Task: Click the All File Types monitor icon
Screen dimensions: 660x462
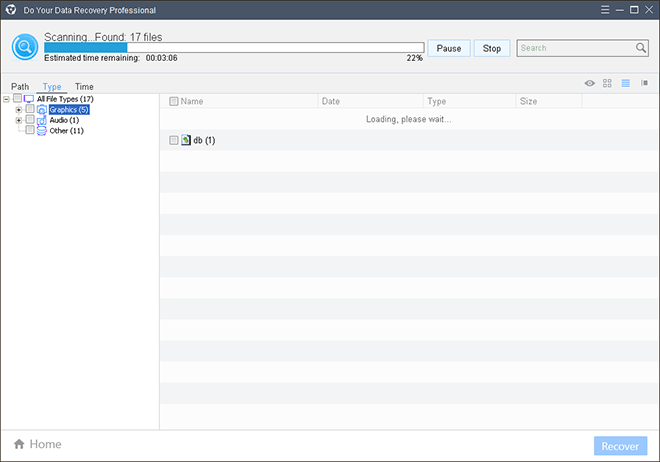Action: [29, 99]
